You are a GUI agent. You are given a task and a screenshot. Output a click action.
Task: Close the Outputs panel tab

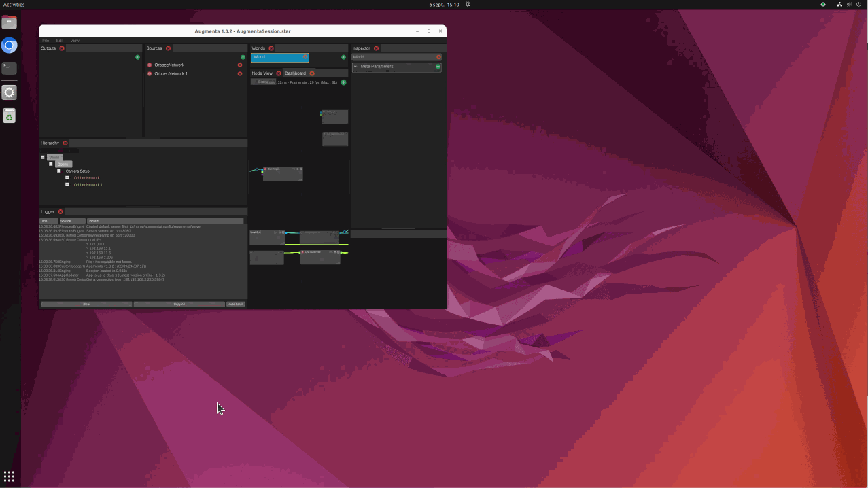pos(62,48)
